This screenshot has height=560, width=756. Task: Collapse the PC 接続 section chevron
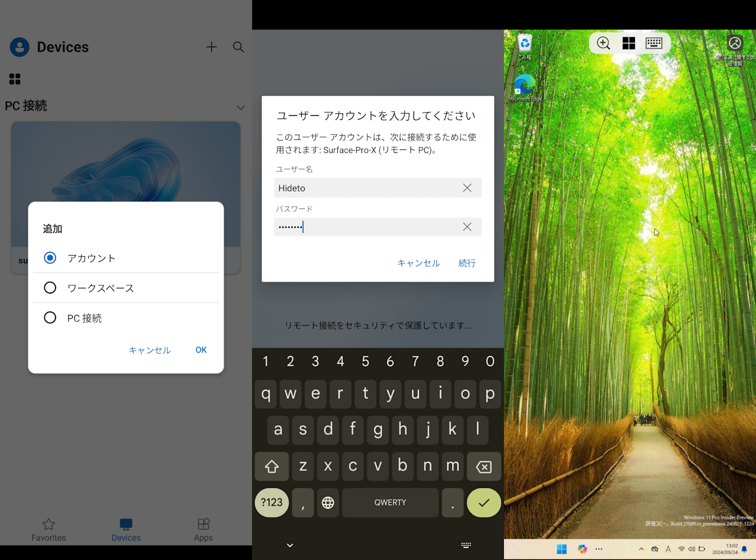tap(240, 108)
